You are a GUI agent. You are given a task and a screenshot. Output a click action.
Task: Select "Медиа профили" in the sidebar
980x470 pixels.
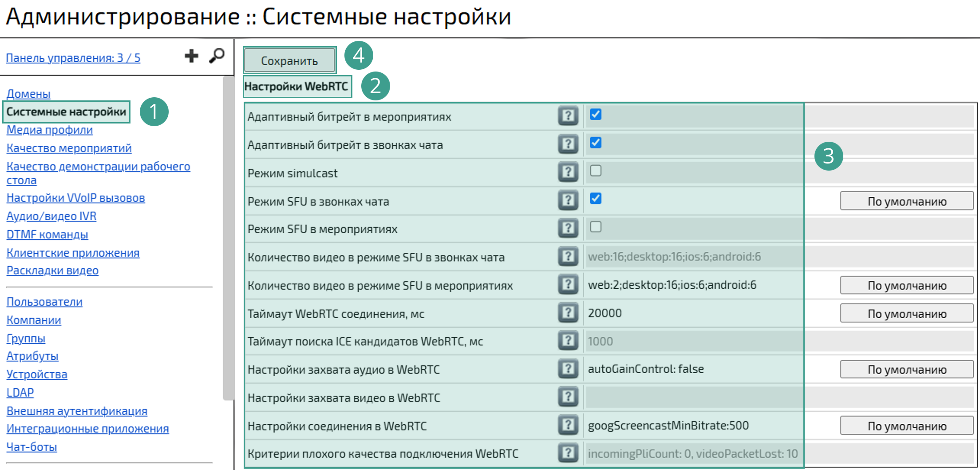[x=49, y=130]
